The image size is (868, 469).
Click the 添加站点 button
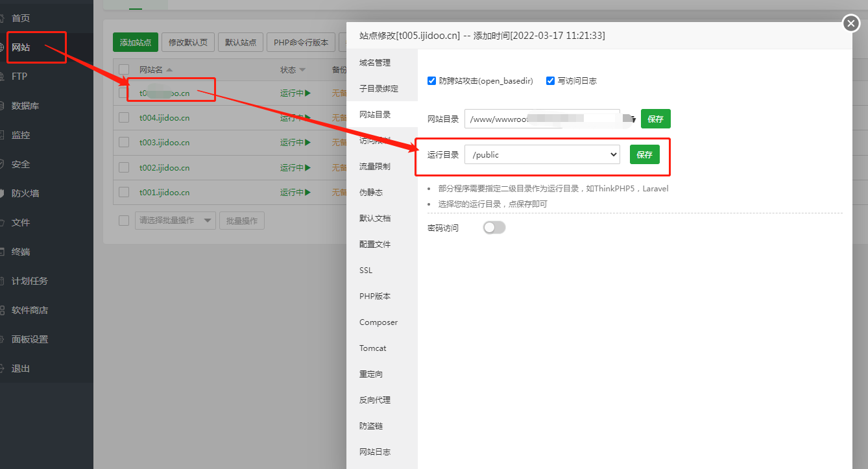coord(136,42)
